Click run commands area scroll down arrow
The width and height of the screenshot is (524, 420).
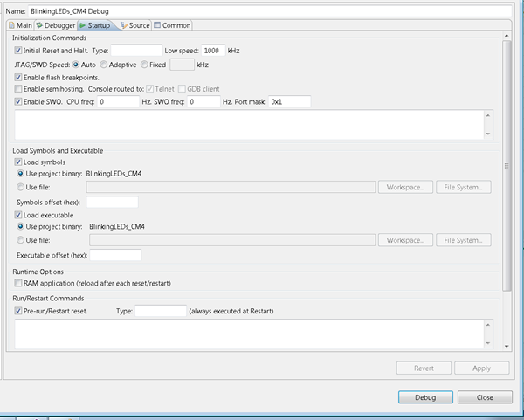pos(488,343)
